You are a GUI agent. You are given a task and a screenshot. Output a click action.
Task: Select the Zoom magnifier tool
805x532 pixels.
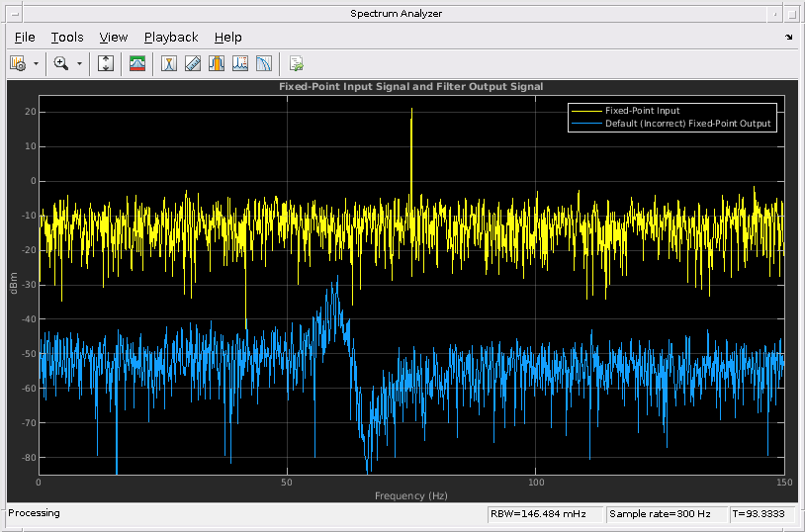tap(61, 63)
